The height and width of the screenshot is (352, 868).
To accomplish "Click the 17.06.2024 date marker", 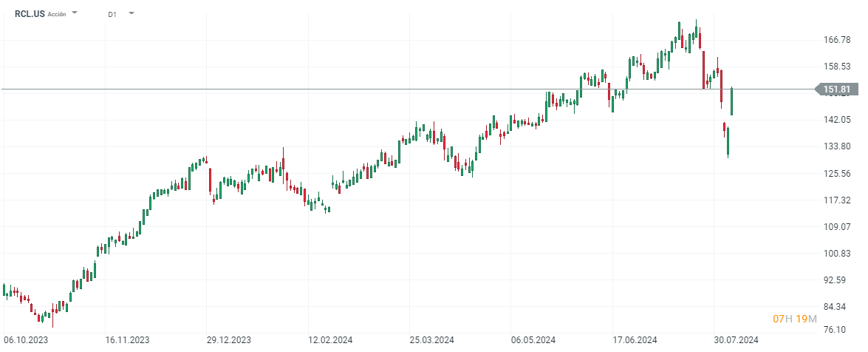I will coord(634,340).
